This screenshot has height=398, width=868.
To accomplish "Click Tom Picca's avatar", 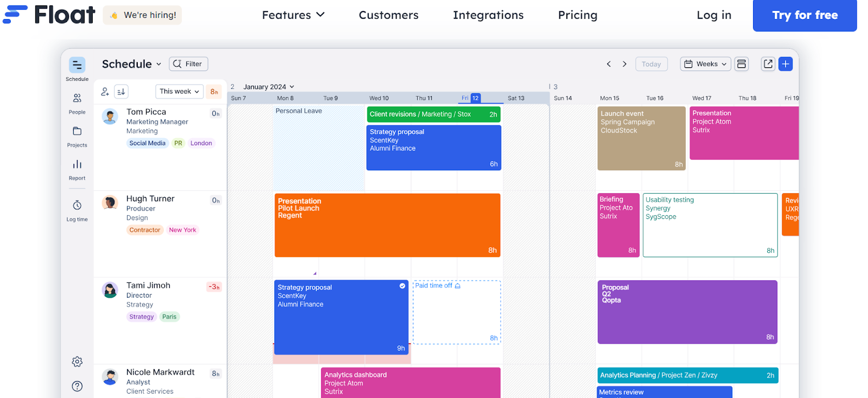I will pyautogui.click(x=110, y=117).
